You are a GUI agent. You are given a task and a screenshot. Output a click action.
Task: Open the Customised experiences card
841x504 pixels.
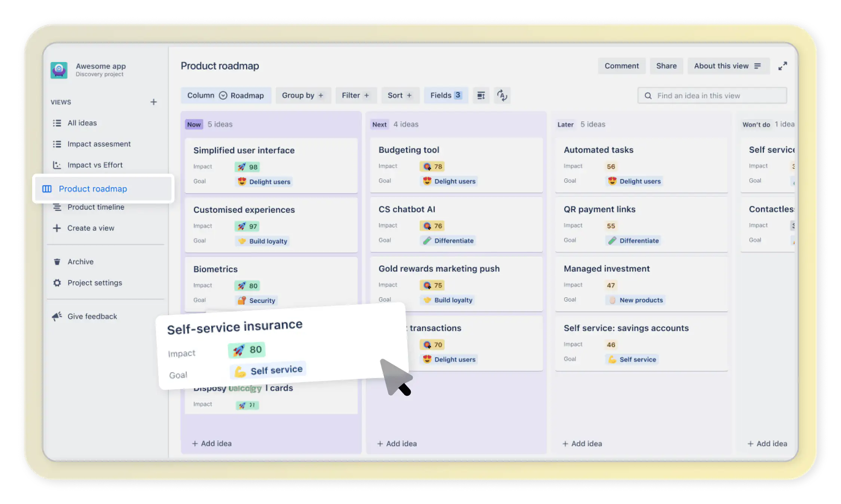coord(271,225)
